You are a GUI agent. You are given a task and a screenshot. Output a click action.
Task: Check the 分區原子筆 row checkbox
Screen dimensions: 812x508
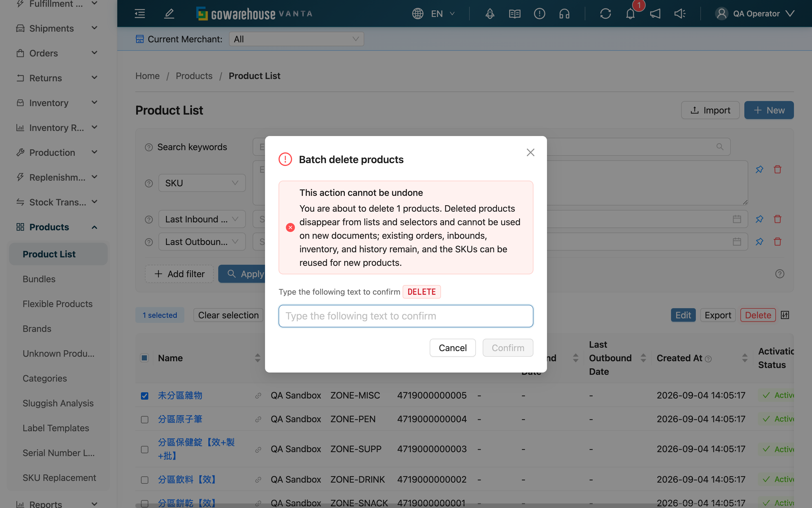144,420
